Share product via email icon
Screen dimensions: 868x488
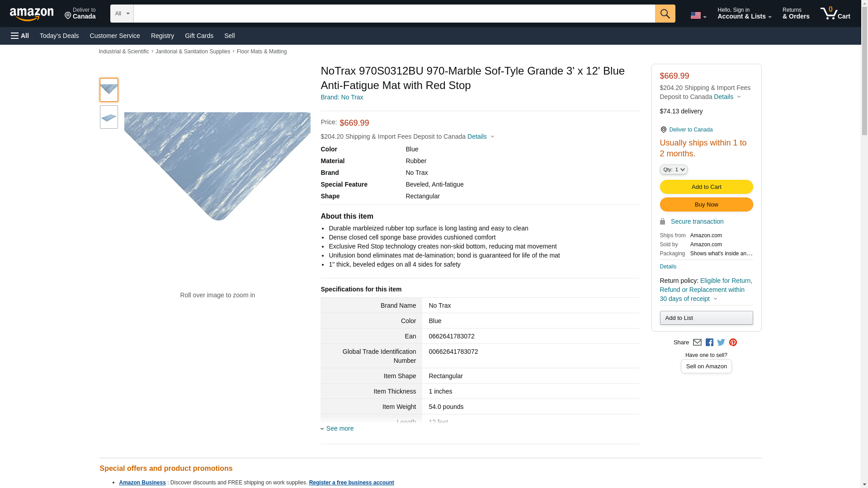697,343
